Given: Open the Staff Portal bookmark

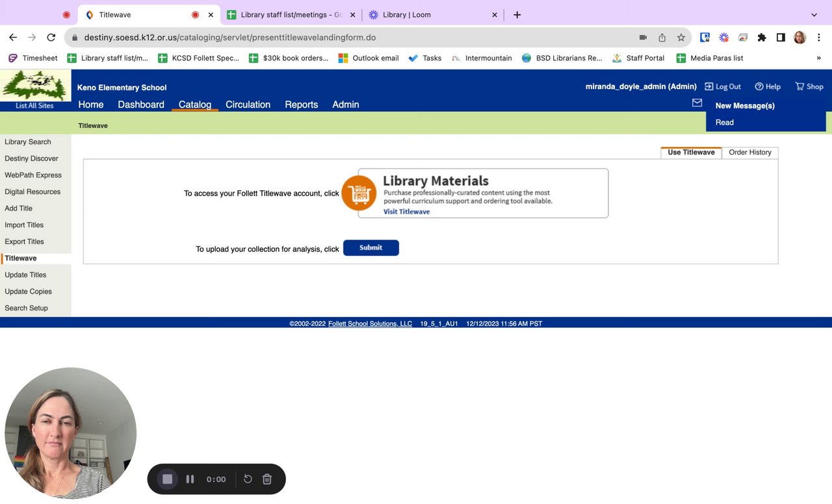Looking at the screenshot, I should click(638, 58).
